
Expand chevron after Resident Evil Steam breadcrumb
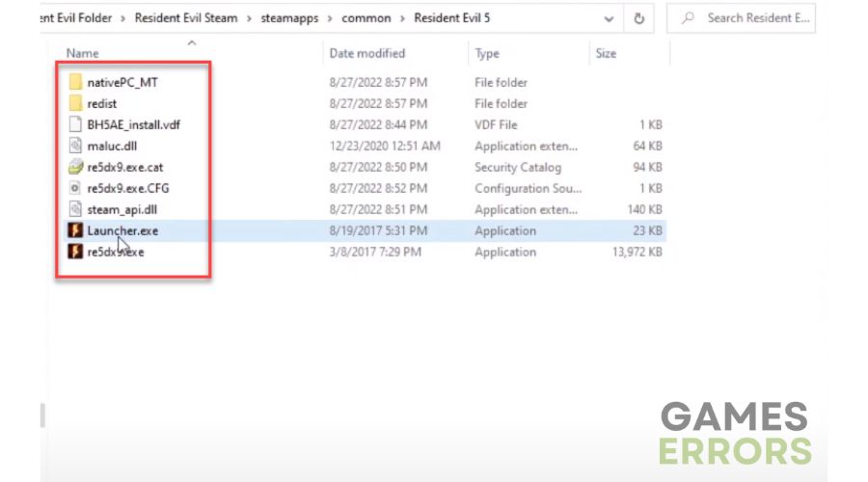tap(249, 19)
